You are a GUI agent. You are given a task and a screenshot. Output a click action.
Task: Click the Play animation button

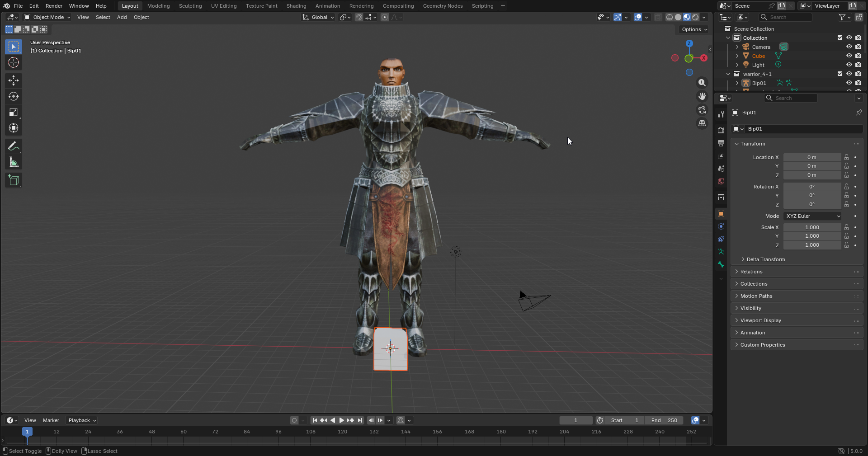coord(342,420)
